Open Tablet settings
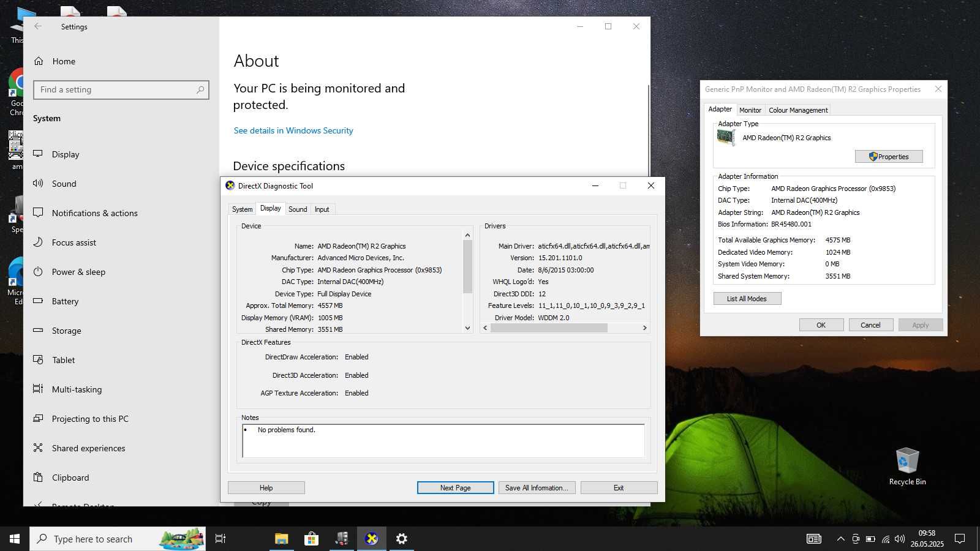The width and height of the screenshot is (980, 551). 64,360
